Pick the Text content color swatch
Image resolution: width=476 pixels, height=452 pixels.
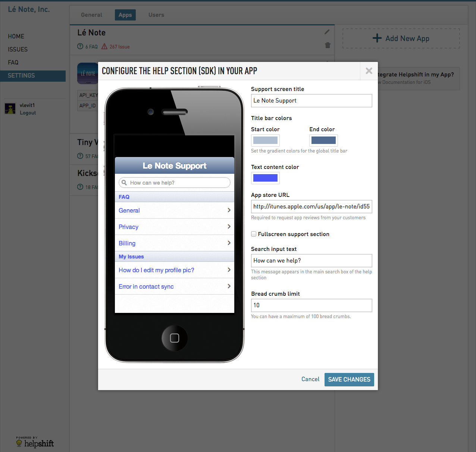[x=265, y=178]
